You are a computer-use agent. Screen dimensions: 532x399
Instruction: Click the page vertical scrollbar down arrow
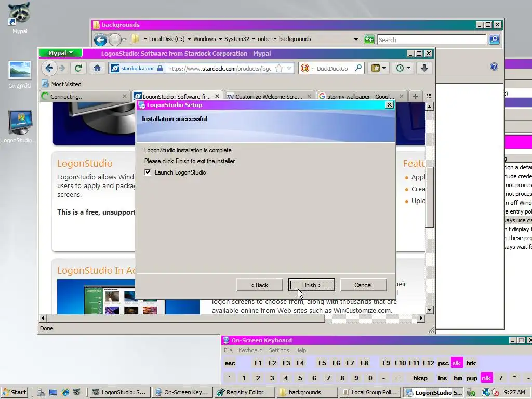tap(430, 310)
